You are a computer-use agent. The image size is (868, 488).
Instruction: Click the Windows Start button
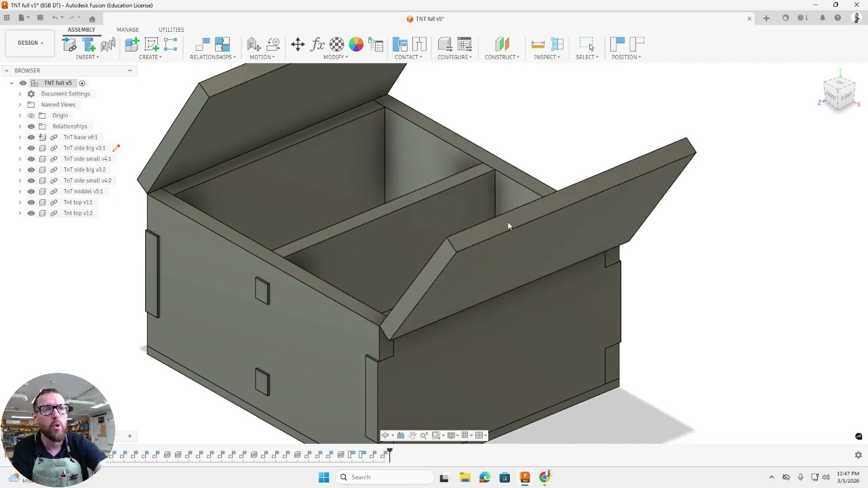tap(323, 477)
